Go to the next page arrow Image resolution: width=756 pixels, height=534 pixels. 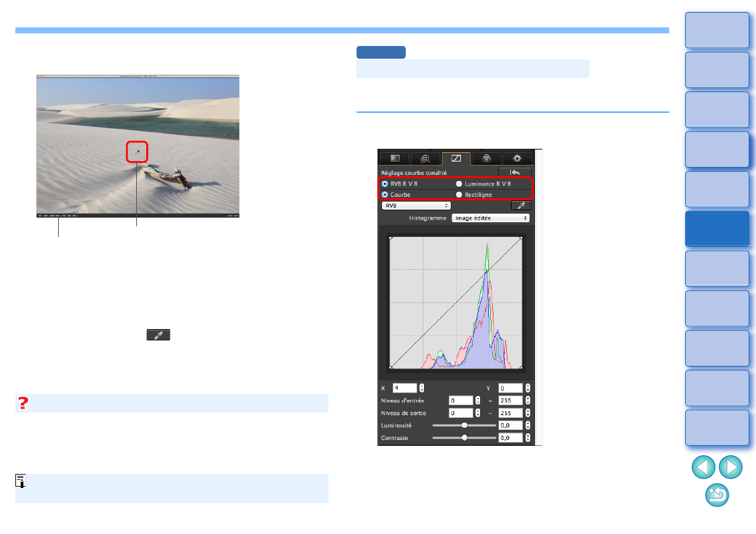point(732,466)
